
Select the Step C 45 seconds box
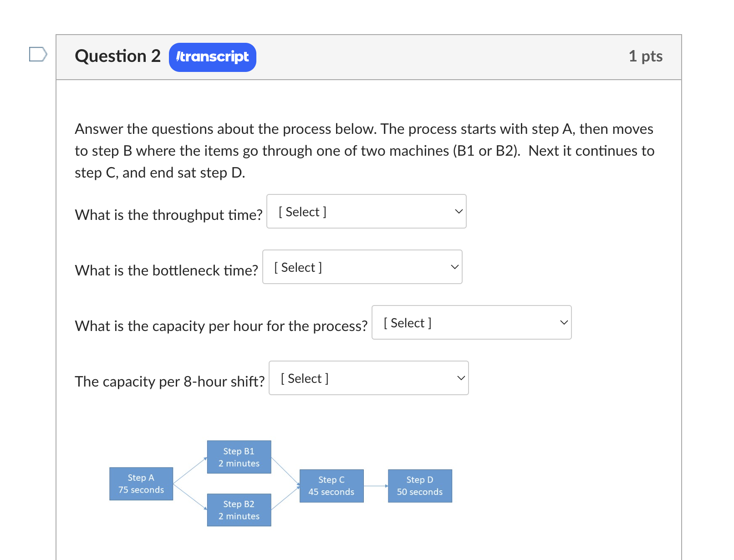(x=331, y=485)
